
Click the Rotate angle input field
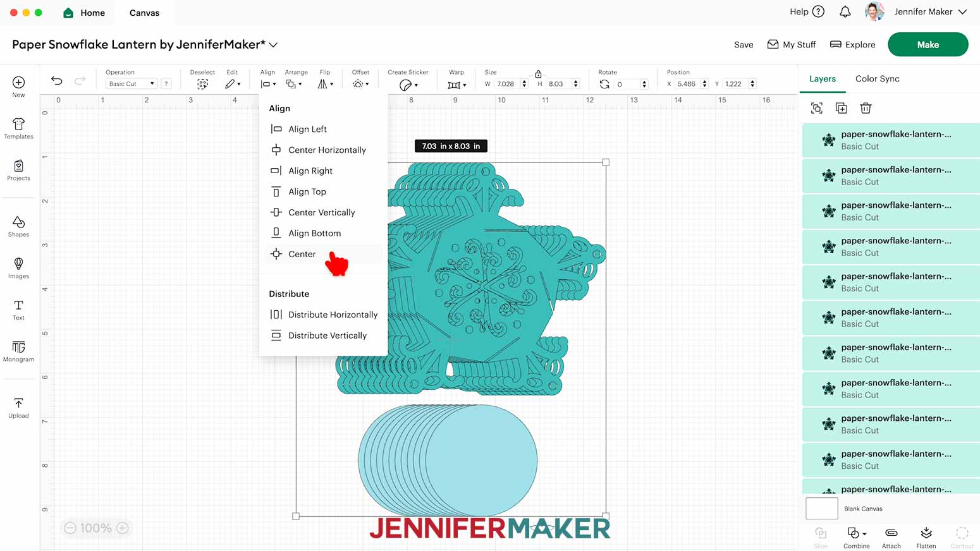coord(627,84)
